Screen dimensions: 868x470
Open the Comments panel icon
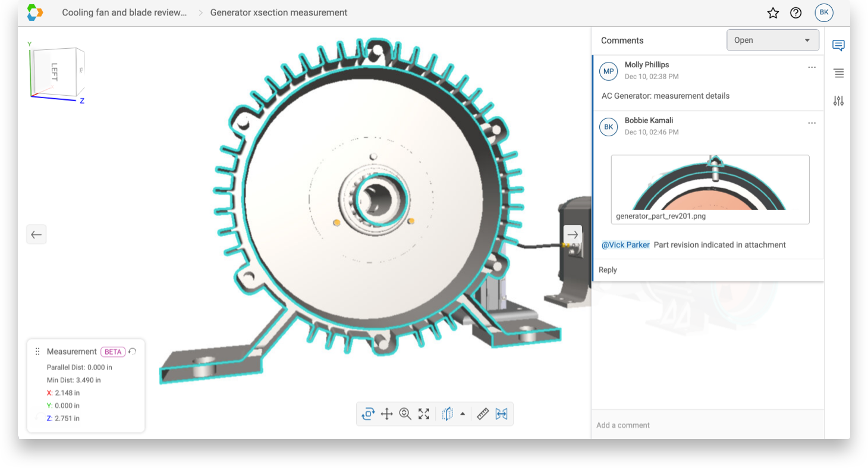pos(838,45)
